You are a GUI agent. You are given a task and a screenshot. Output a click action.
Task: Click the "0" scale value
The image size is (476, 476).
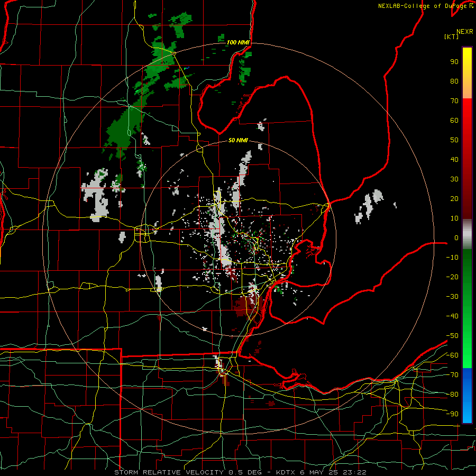click(x=456, y=237)
